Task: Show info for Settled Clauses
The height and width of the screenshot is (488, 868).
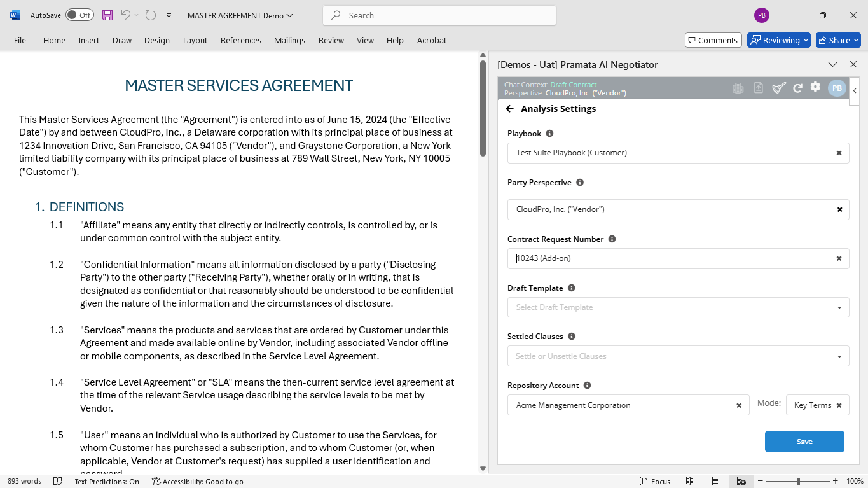Action: tap(571, 337)
